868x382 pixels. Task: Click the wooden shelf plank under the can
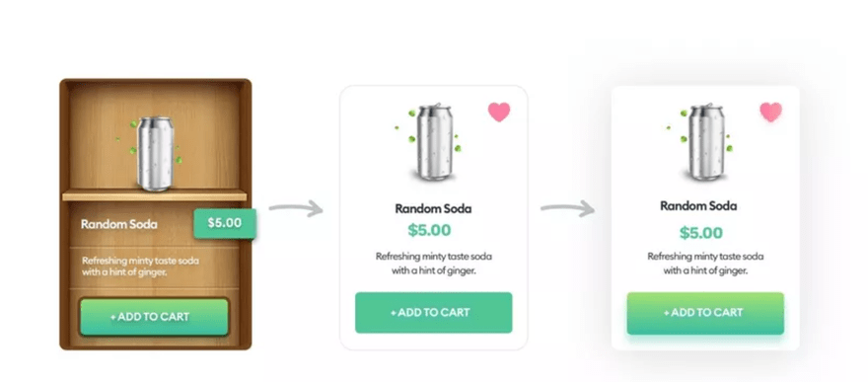(x=155, y=195)
